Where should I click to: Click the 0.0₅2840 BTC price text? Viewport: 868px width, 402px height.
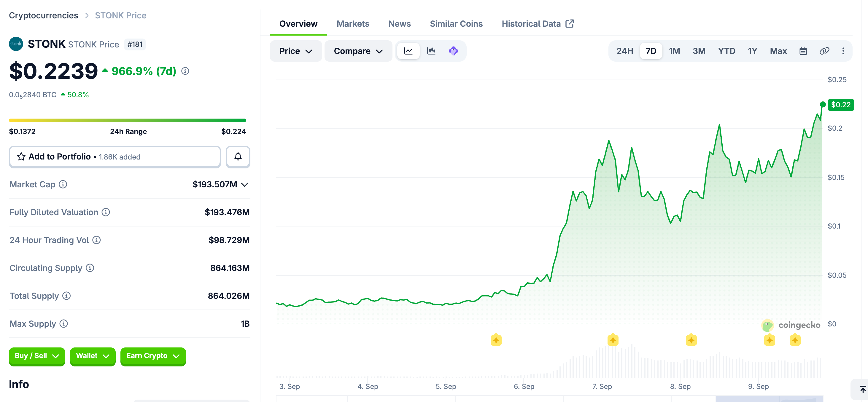click(33, 95)
